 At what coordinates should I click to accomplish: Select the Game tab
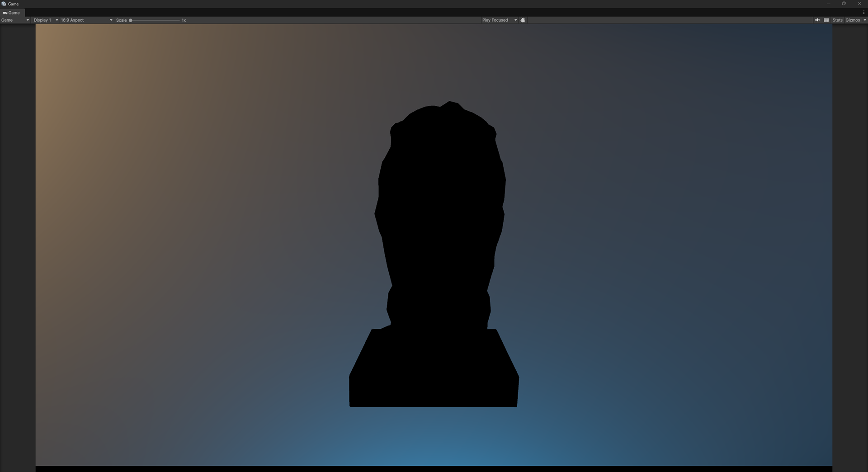click(12, 13)
